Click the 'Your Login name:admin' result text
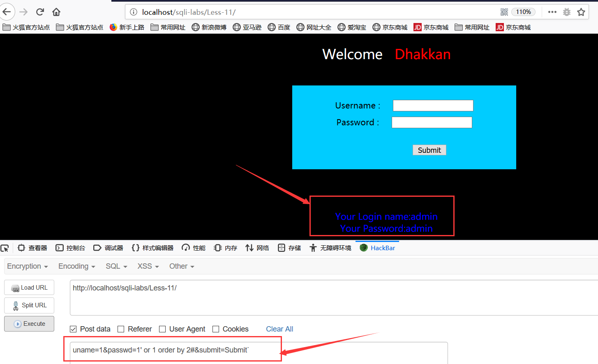The height and width of the screenshot is (364, 598). 386,217
